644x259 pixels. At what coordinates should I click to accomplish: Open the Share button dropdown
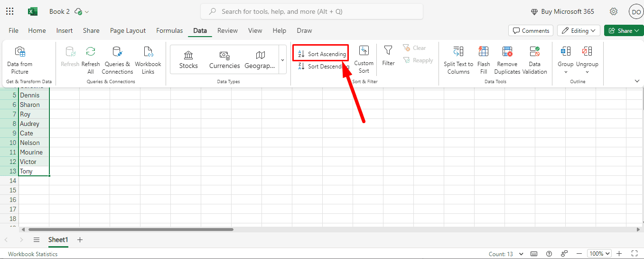(624, 30)
